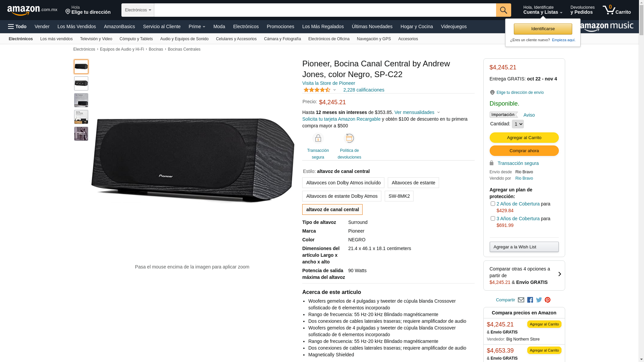Select the second product thumbnail image

tap(81, 83)
